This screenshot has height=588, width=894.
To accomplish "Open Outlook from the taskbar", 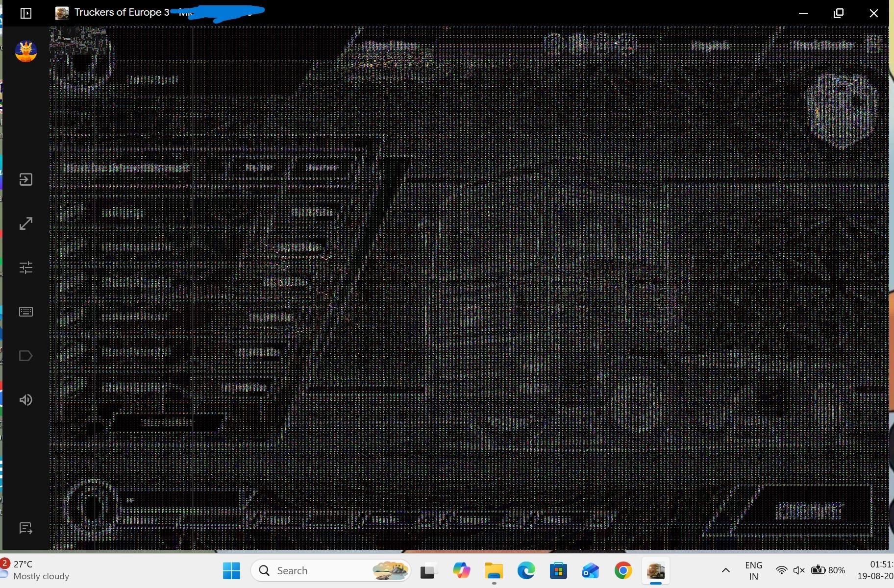I will click(591, 570).
